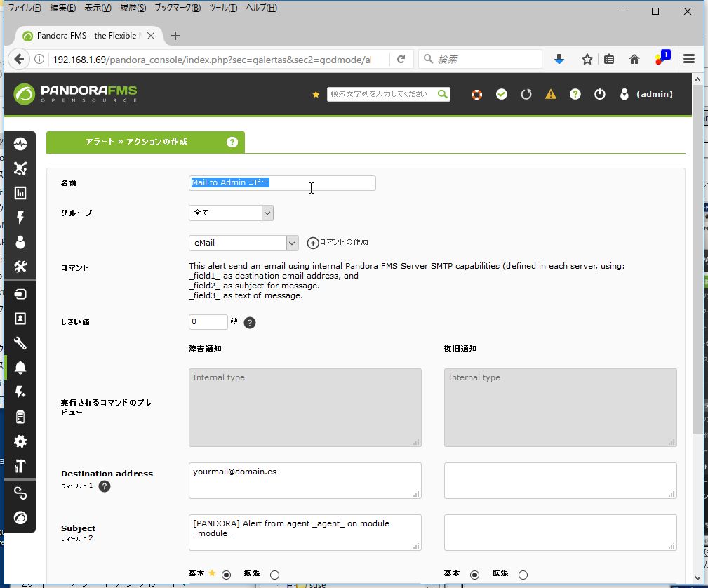This screenshot has height=588, width=708.
Task: Click the browser URL address bar
Action: click(x=211, y=60)
